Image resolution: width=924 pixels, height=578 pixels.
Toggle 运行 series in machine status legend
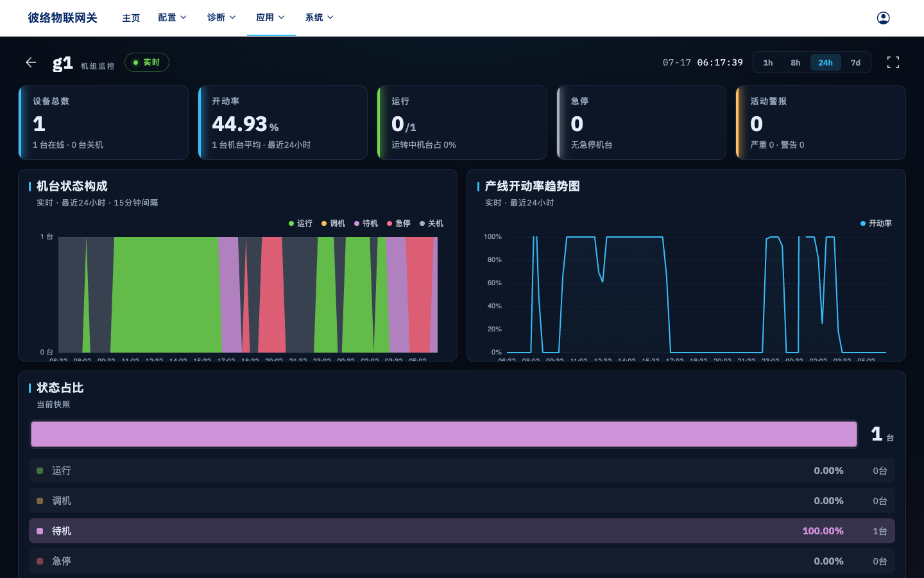300,223
